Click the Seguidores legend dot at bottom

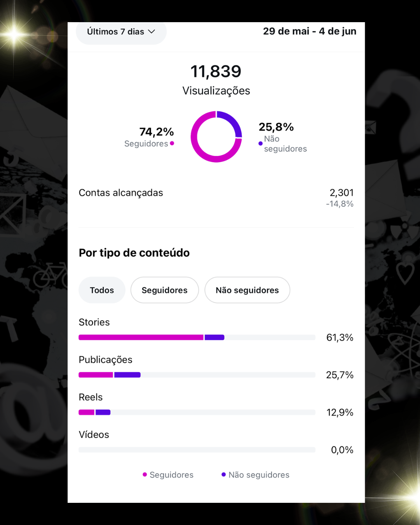145,474
